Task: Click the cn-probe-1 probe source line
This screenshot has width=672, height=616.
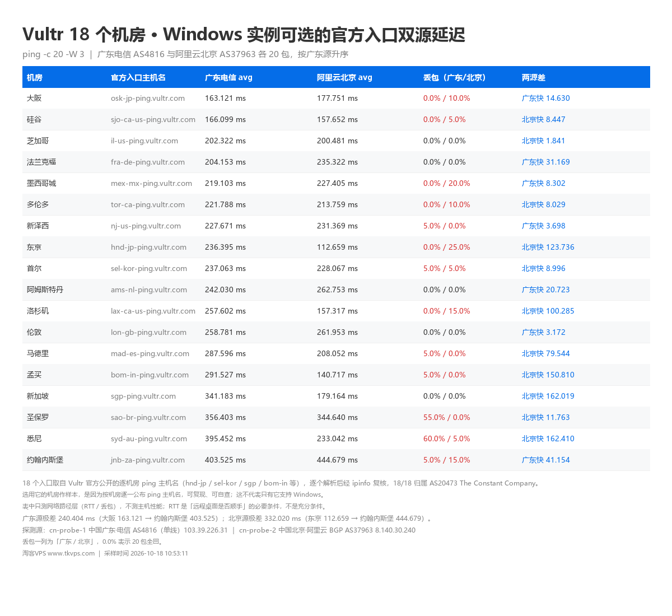Action: 125,530
